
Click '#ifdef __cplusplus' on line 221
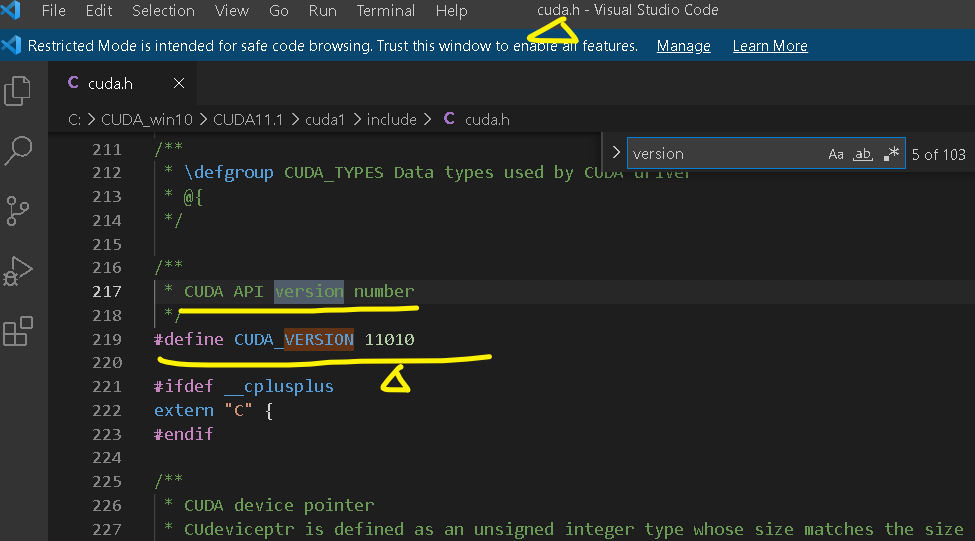[x=243, y=387]
